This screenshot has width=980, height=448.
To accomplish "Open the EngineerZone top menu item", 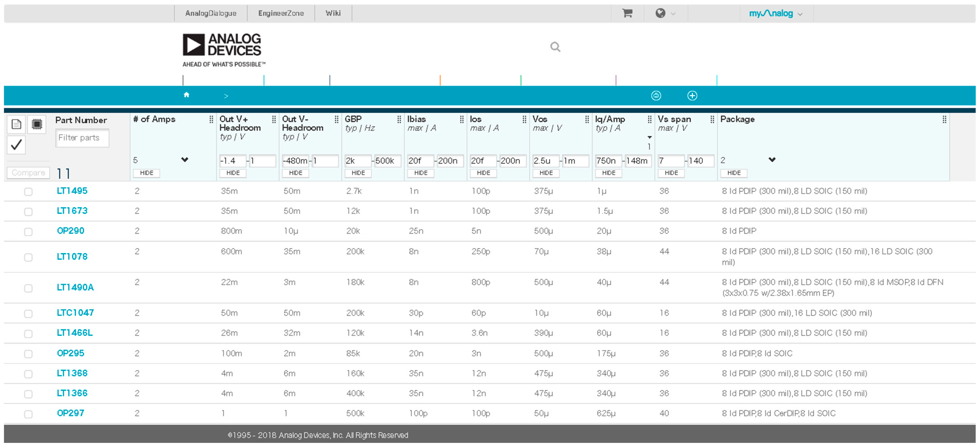I will tap(281, 13).
